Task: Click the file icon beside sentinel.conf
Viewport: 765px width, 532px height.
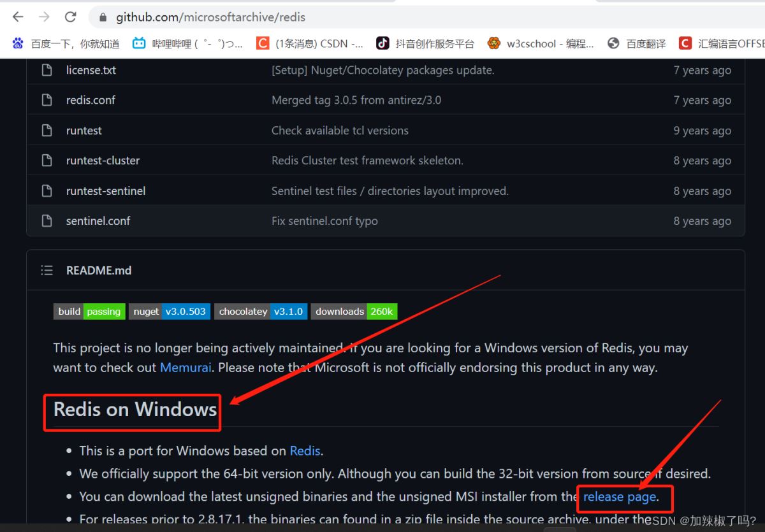Action: (x=47, y=221)
